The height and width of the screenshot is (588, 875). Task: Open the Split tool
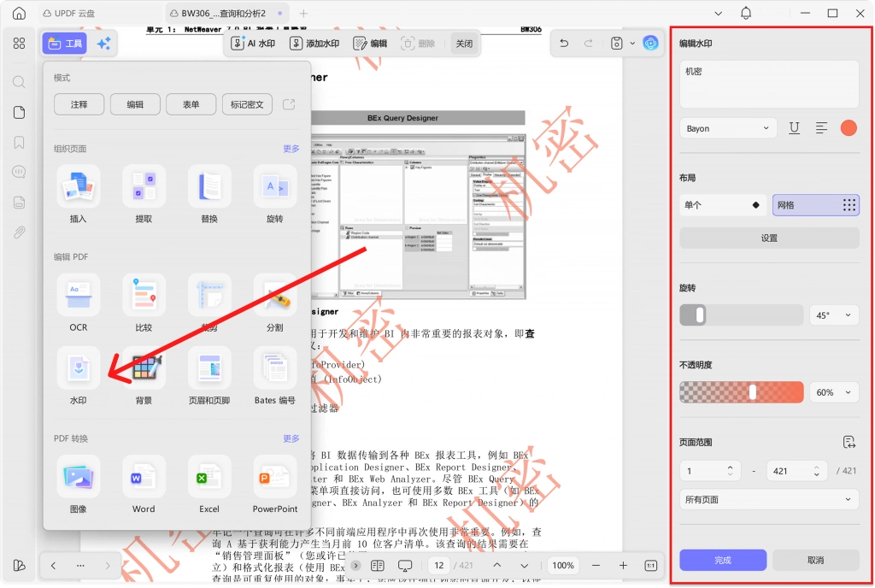[x=274, y=304]
